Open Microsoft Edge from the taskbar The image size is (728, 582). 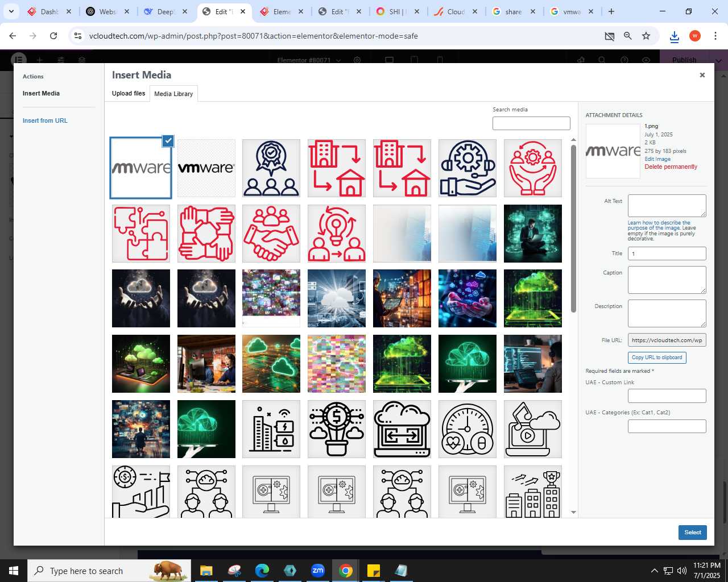pos(262,571)
